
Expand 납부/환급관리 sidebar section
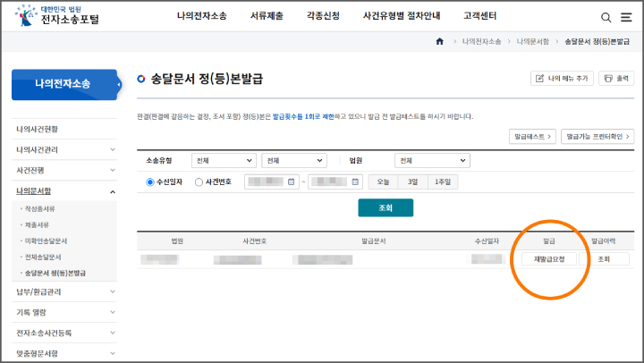pos(64,292)
